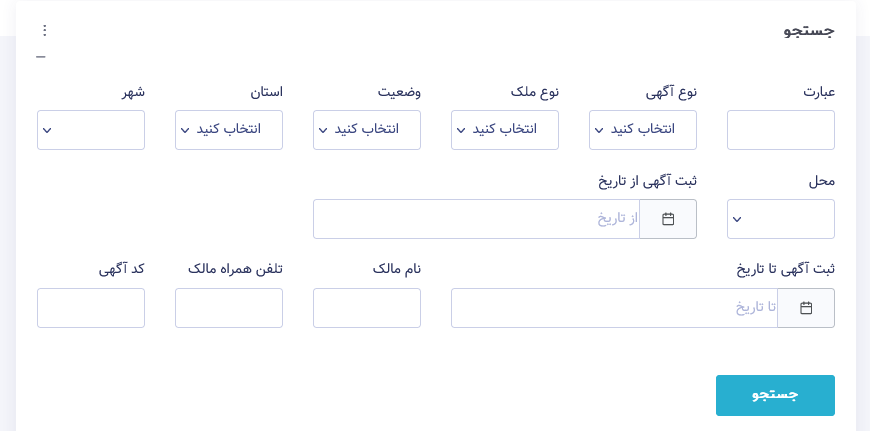This screenshot has height=431, width=870.
Task: Expand the وضعیت dropdown
Action: point(367,130)
